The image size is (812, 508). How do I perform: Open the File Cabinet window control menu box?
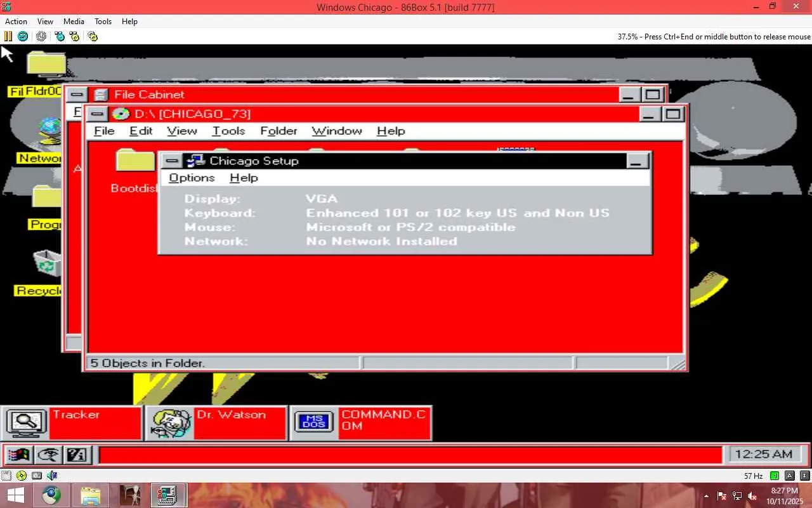[x=77, y=95]
